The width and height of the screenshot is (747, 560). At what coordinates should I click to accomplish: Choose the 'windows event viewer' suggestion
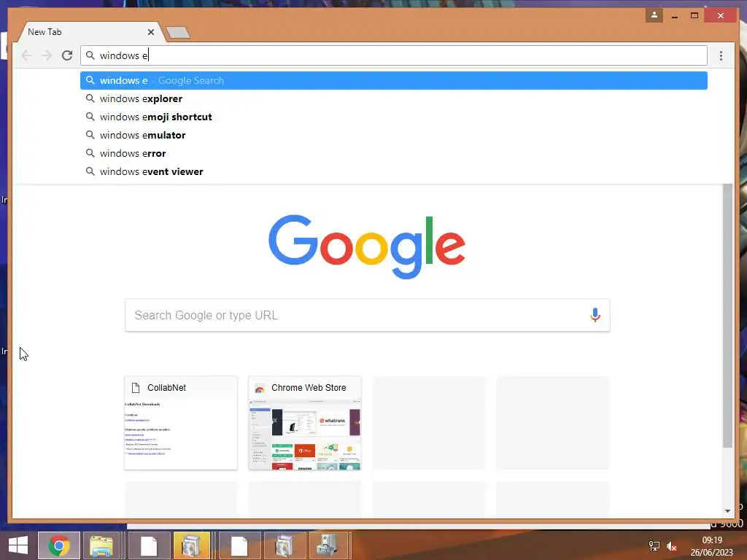(393, 171)
